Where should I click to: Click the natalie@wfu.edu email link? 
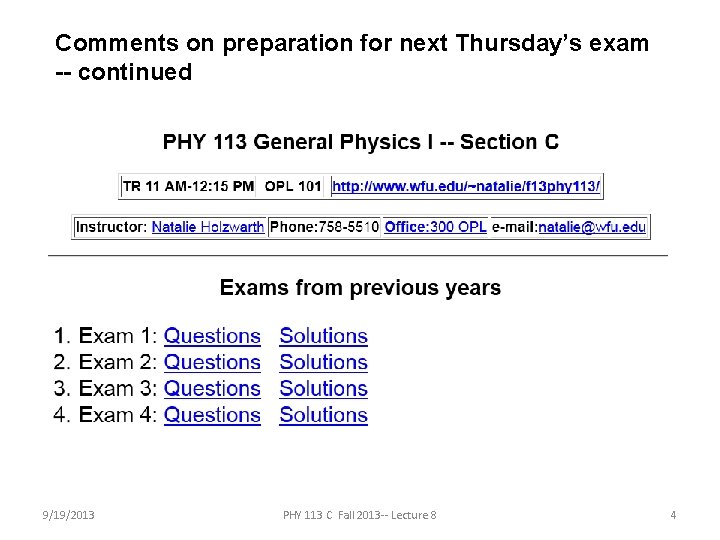point(592,227)
